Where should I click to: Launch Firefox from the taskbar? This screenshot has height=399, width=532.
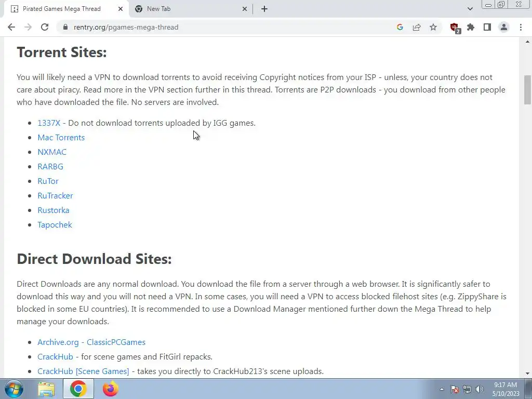coord(110,389)
